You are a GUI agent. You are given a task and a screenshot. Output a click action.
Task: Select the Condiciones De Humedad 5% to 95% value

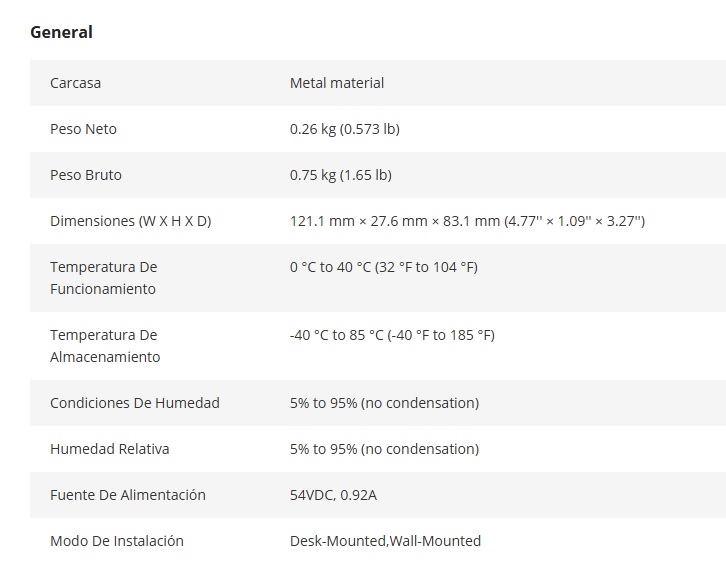(x=384, y=403)
